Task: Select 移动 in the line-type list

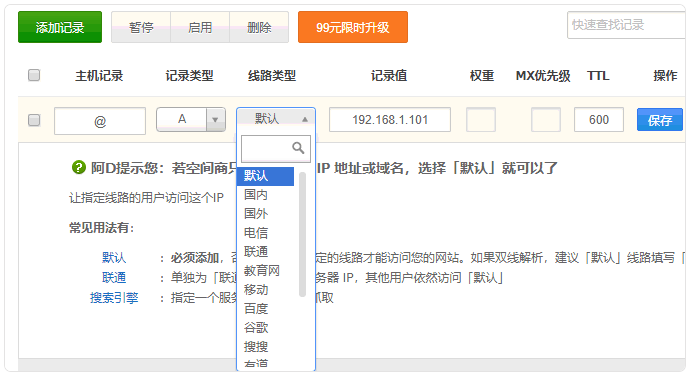Action: pos(265,290)
